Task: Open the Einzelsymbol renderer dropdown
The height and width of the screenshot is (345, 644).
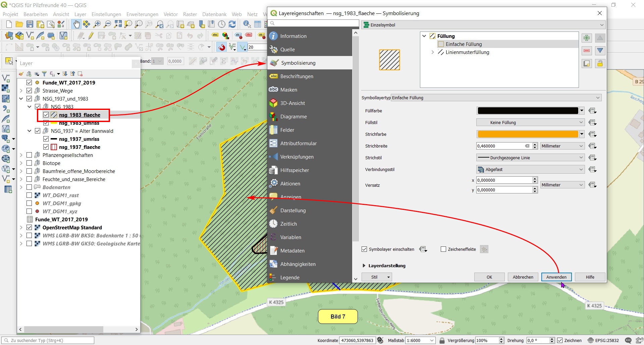Action: (484, 25)
